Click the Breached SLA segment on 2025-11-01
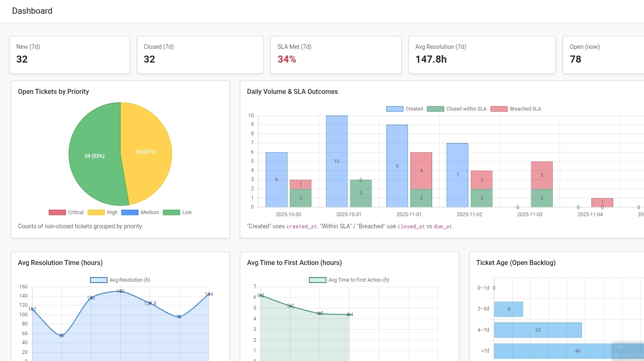 (x=421, y=171)
